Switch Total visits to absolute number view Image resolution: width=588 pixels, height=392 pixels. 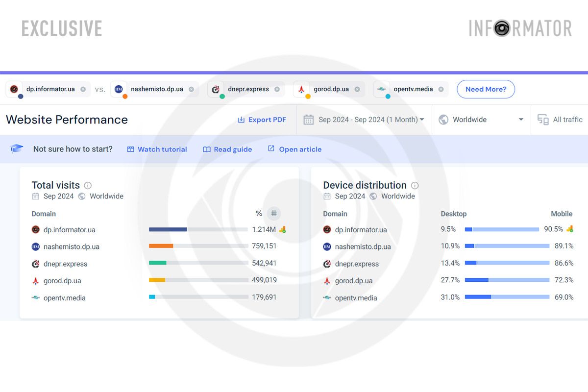[x=273, y=213]
